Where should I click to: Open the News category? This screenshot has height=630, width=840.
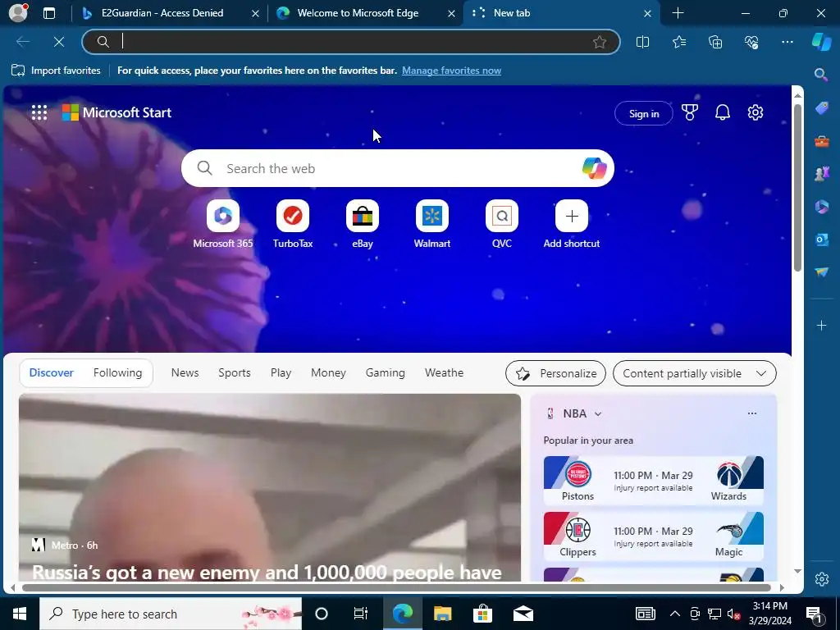(x=185, y=373)
